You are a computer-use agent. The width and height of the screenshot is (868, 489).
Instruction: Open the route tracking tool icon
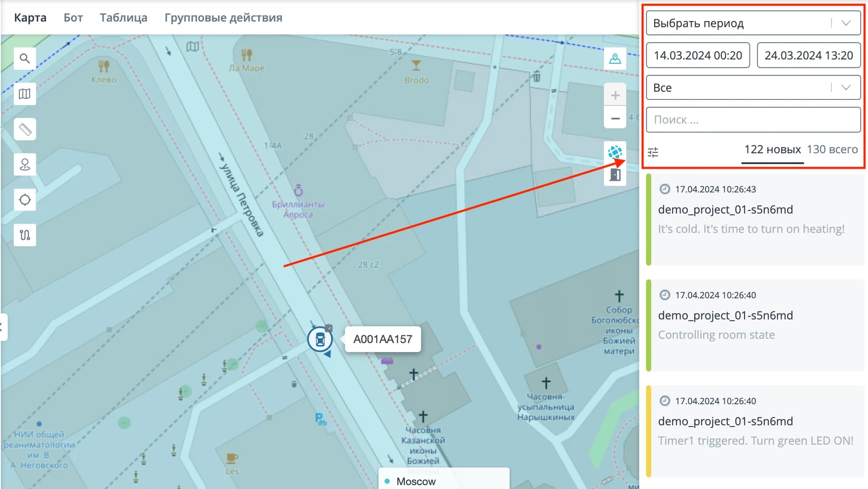(25, 235)
